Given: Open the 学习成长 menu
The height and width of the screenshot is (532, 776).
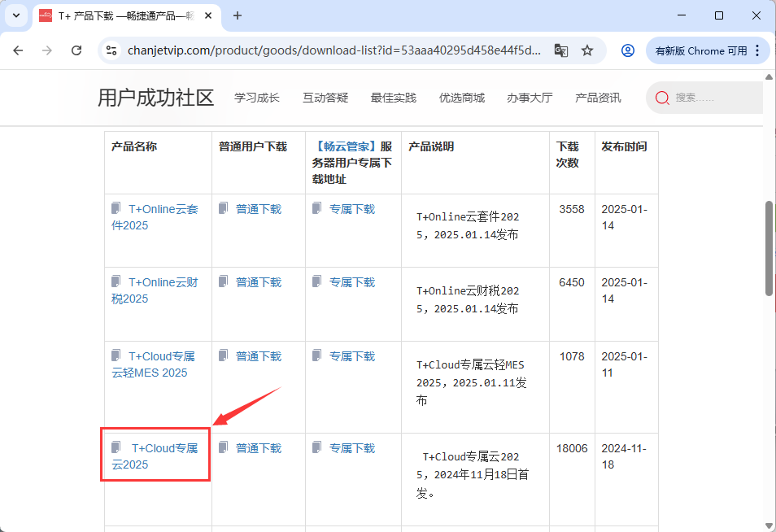Looking at the screenshot, I should 257,98.
